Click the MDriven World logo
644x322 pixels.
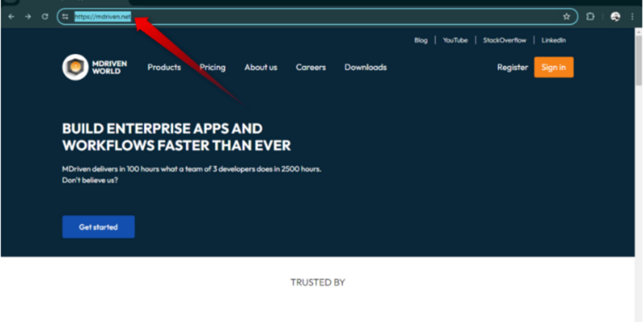[x=94, y=67]
